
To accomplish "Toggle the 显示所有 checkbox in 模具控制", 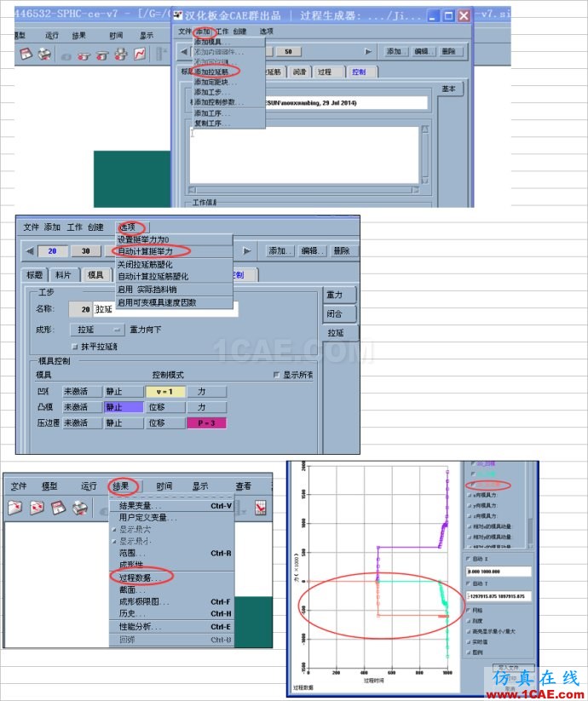I will [276, 375].
